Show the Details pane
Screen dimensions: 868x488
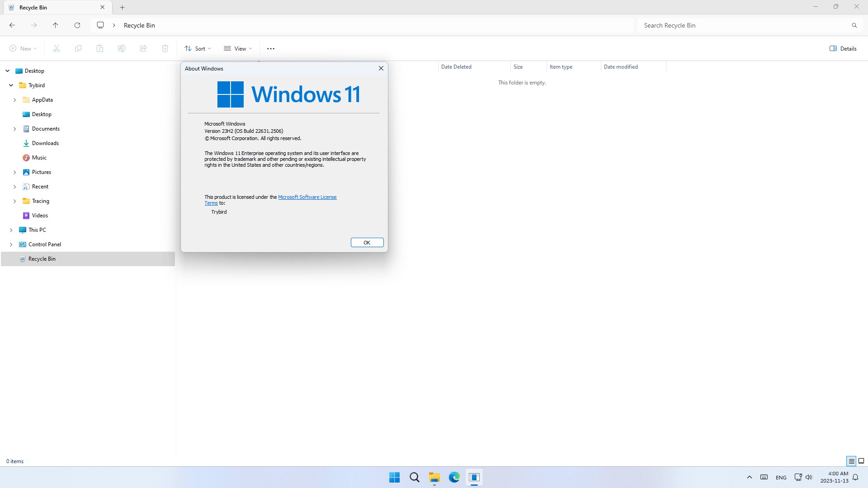(842, 48)
